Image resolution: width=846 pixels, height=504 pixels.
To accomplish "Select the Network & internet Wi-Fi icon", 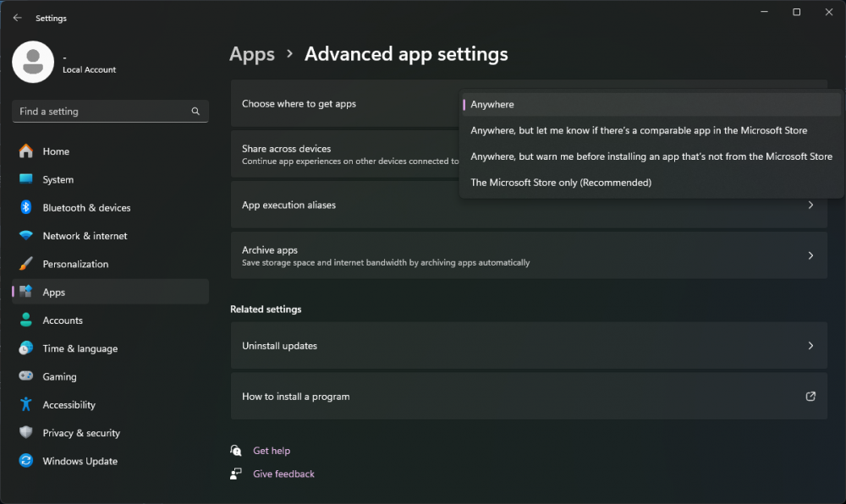I will pos(26,236).
